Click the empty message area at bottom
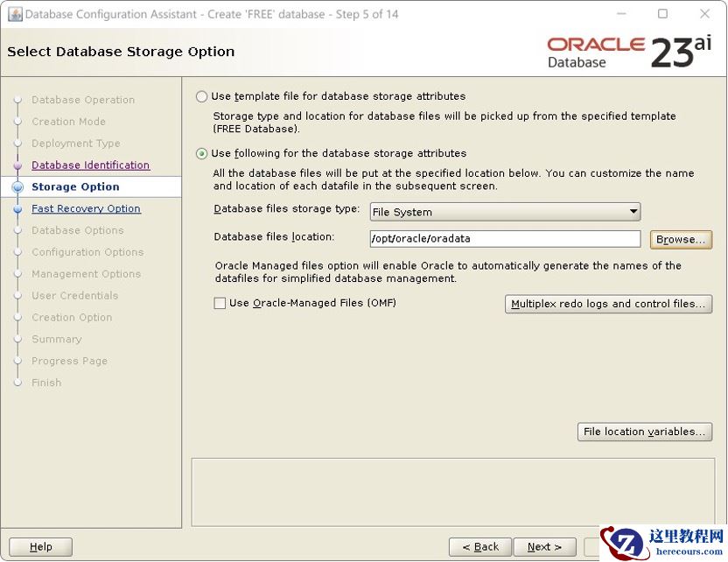This screenshot has height=562, width=728. pos(453,492)
